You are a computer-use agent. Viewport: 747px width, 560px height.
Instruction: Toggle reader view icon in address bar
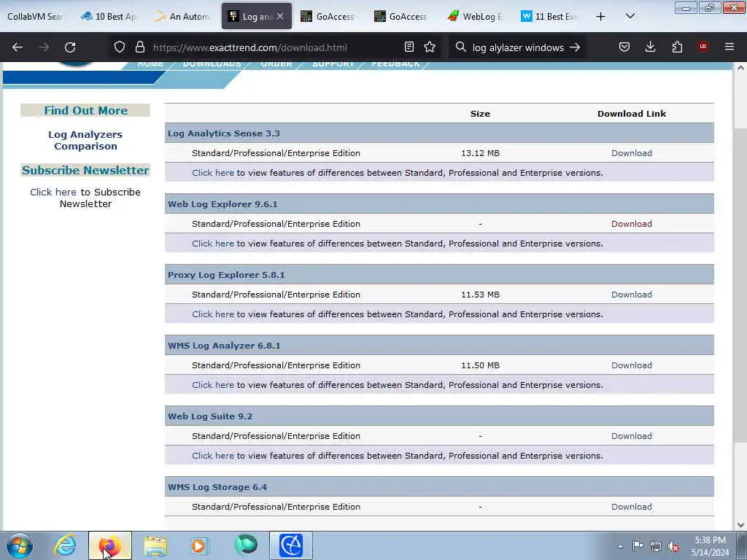tap(409, 47)
